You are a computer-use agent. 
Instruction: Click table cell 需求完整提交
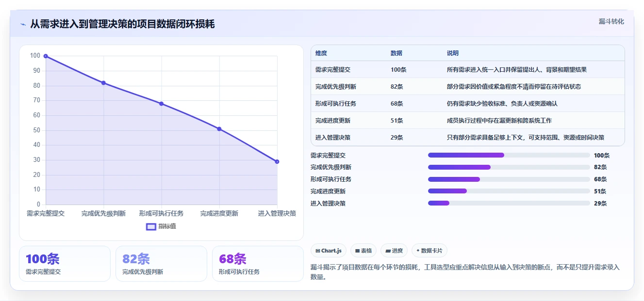point(333,70)
